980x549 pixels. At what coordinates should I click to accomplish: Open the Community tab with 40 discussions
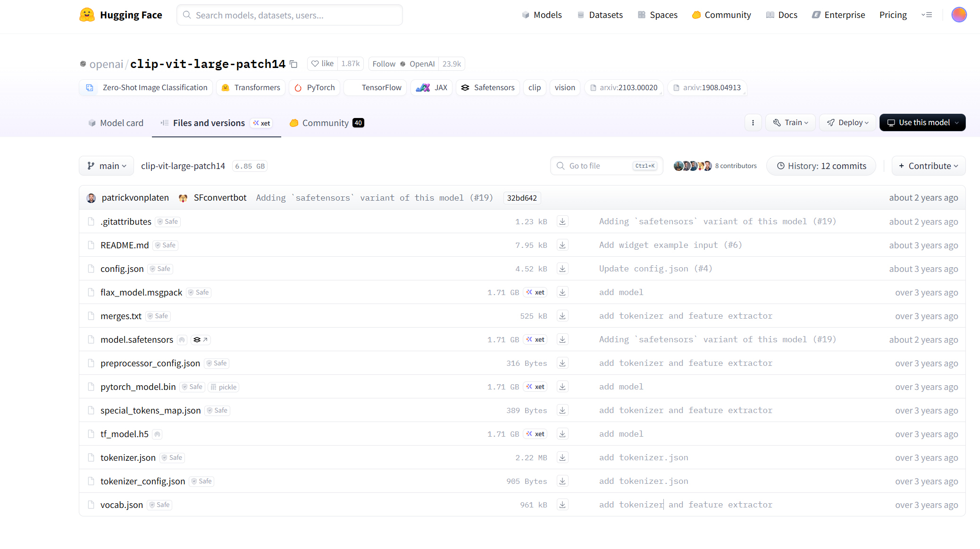(x=326, y=123)
